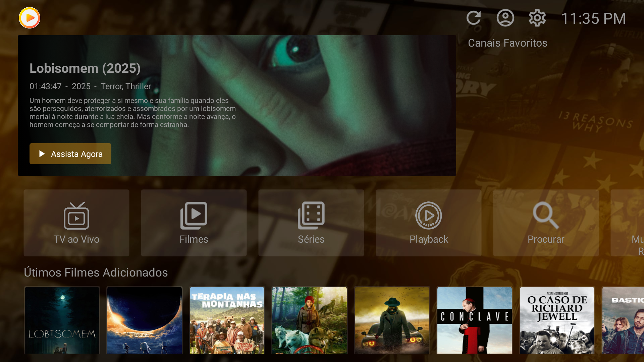Select the Terapia nas Montanhas poster
Viewport: 644px width, 362px height.
pyautogui.click(x=227, y=320)
